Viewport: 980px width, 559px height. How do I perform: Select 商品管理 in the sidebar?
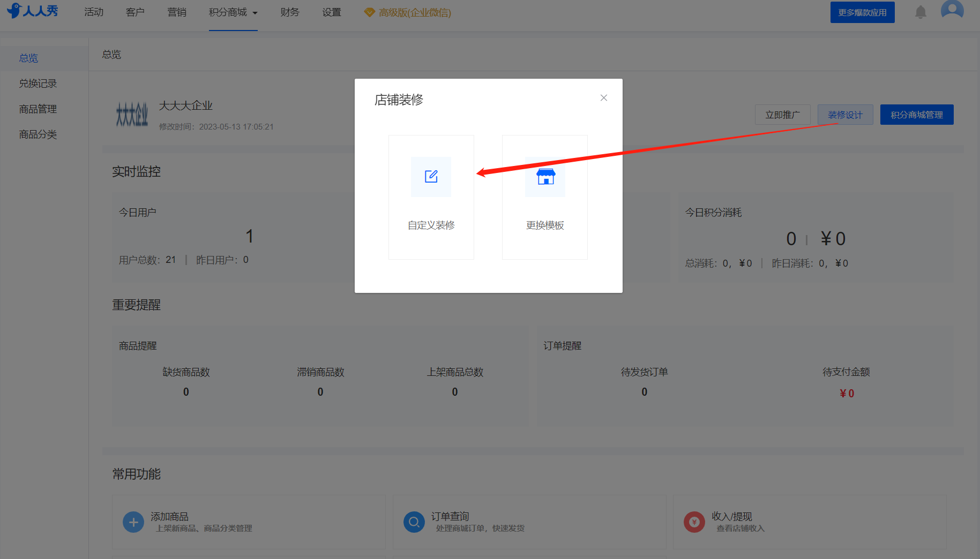click(38, 109)
